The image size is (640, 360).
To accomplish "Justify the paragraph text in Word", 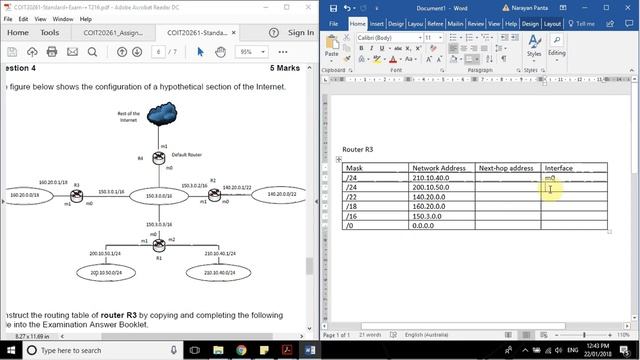I will 484,48.
